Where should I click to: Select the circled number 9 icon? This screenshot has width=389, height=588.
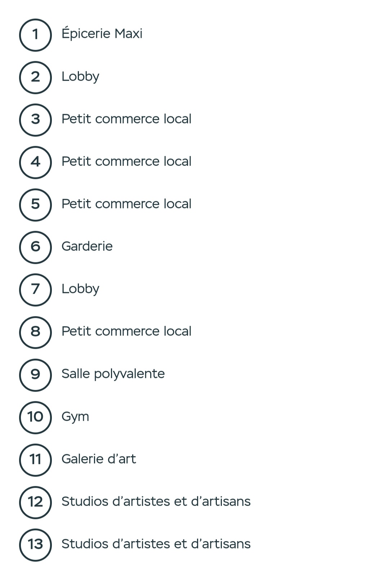[35, 375]
